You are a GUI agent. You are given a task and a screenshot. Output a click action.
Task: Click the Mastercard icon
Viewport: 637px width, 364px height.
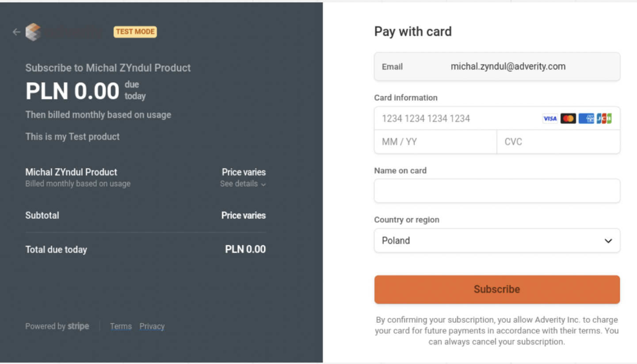point(568,118)
